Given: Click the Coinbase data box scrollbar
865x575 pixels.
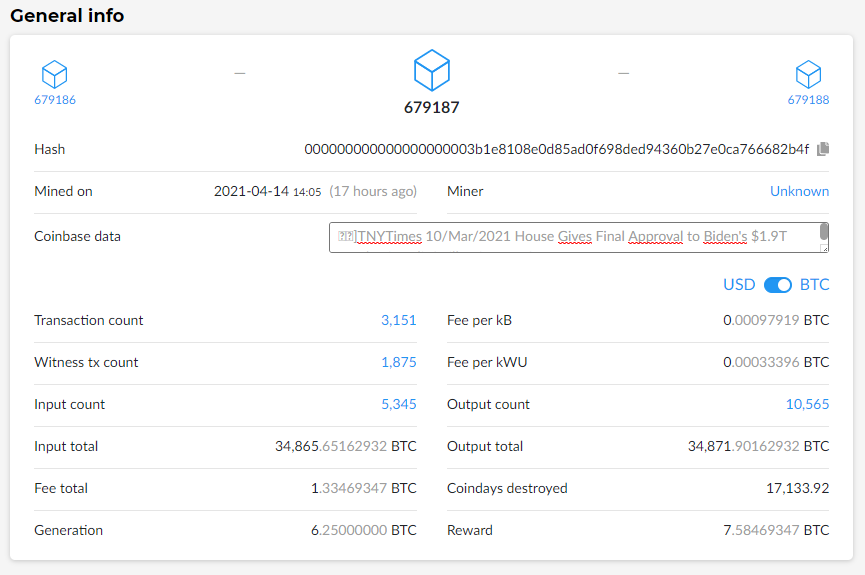Looking at the screenshot, I should pyautogui.click(x=824, y=237).
